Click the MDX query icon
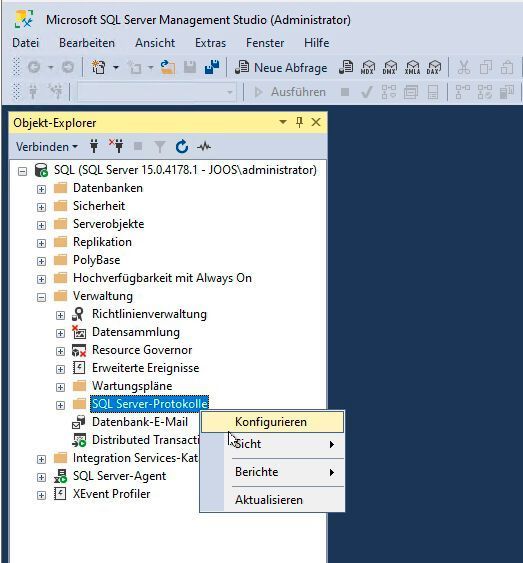Image resolution: width=523 pixels, height=563 pixels. (368, 67)
